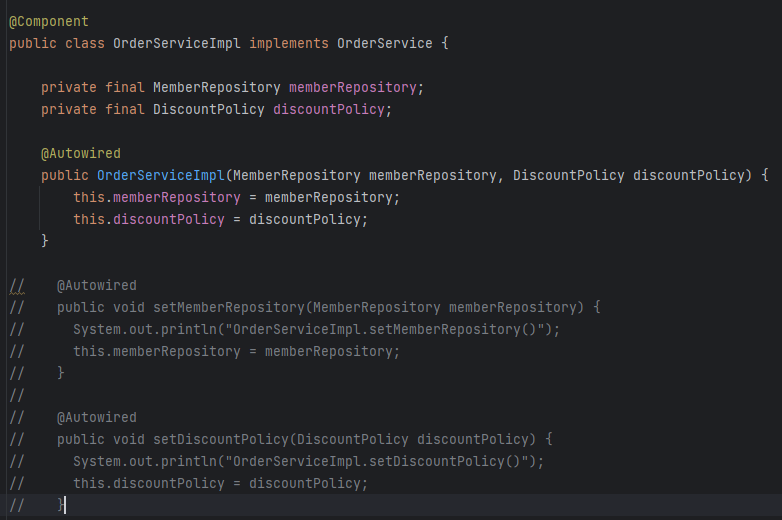Click the DiscountPolicy parameter type in constructor
This screenshot has height=520, width=782.
pos(569,175)
